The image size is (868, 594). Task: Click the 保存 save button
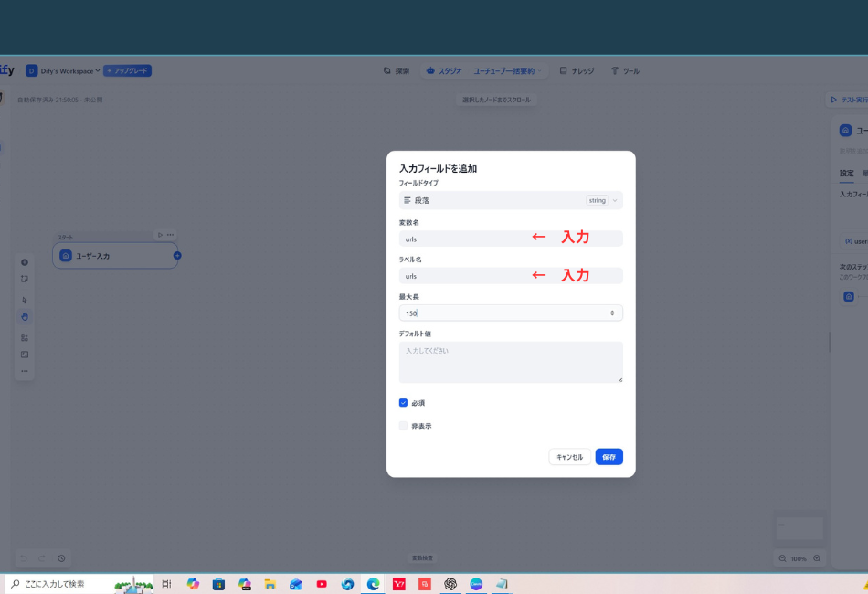[609, 457]
